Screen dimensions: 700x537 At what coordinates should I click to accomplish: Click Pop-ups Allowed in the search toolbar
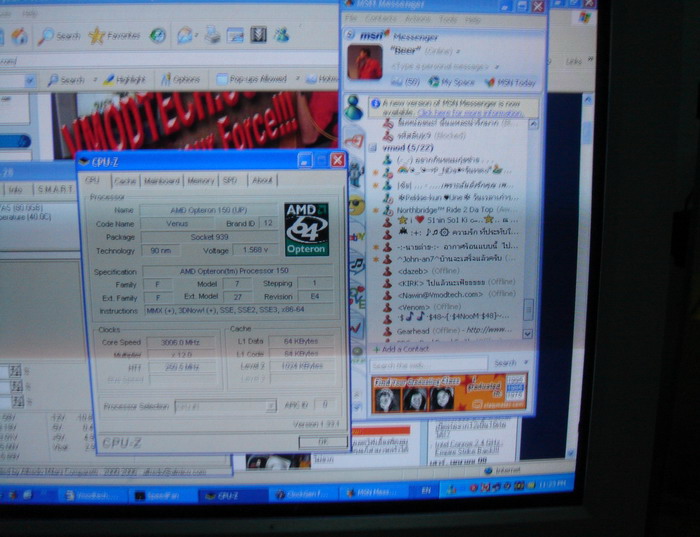pyautogui.click(x=252, y=79)
